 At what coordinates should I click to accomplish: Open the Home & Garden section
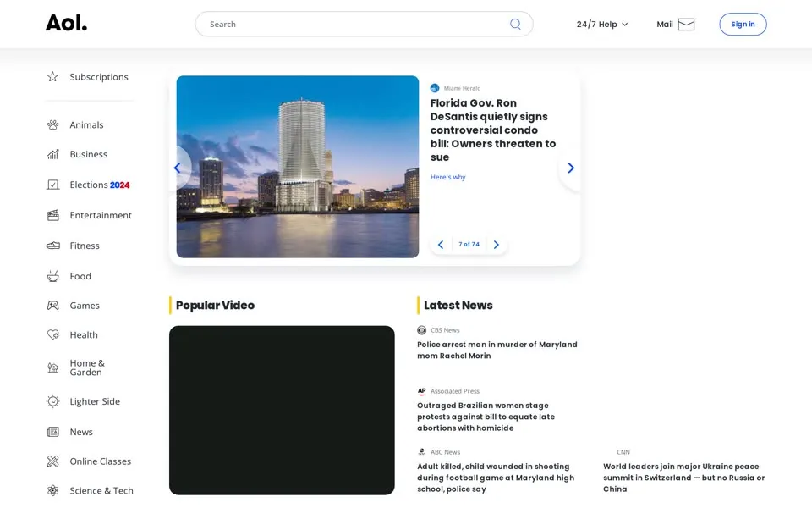[x=87, y=367]
